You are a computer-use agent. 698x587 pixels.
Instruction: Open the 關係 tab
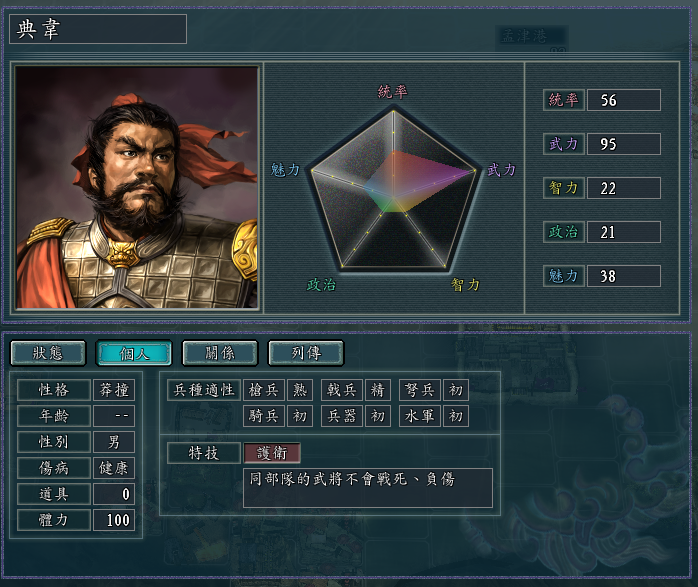tap(220, 353)
